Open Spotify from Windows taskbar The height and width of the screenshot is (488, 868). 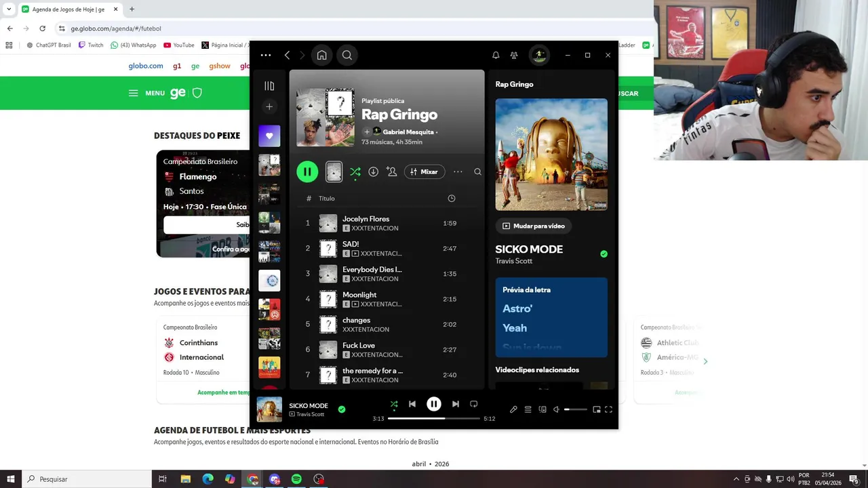(296, 479)
